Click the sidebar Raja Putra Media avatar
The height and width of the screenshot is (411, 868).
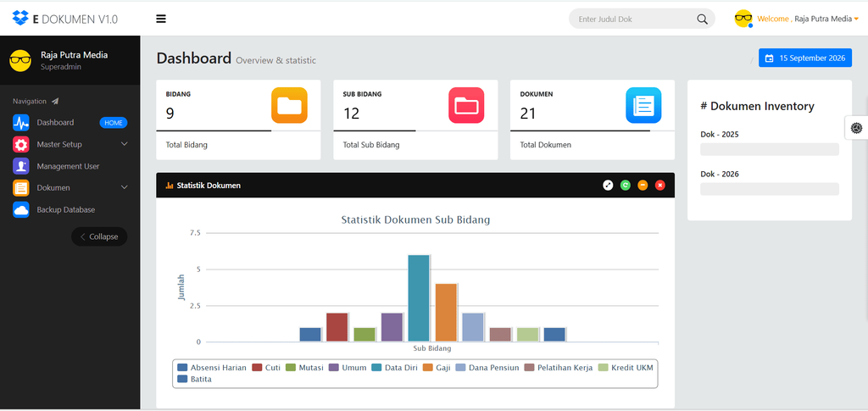click(20, 60)
